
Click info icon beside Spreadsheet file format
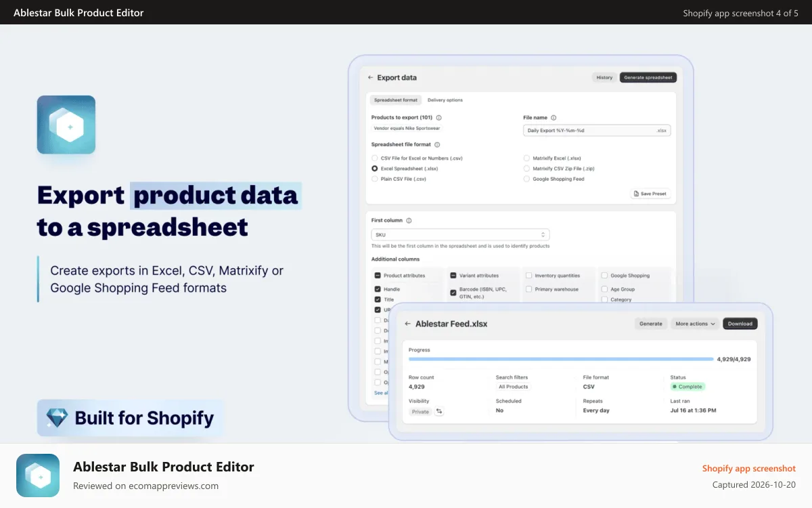[x=437, y=145]
